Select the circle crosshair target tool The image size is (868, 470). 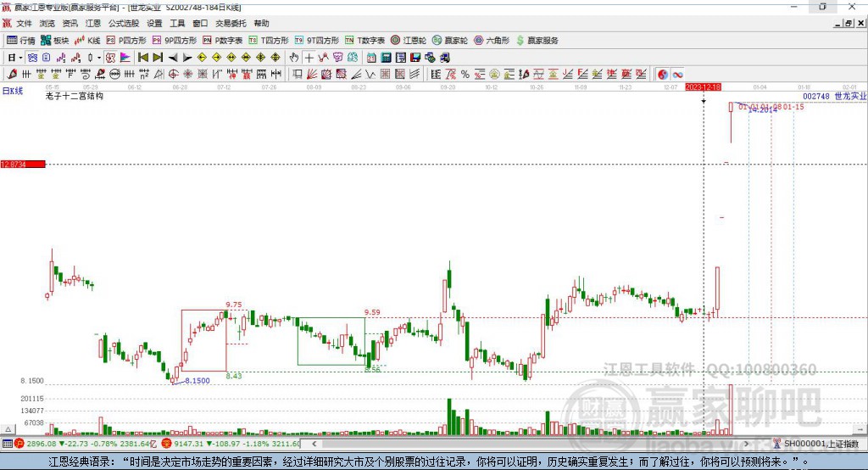coord(173,74)
